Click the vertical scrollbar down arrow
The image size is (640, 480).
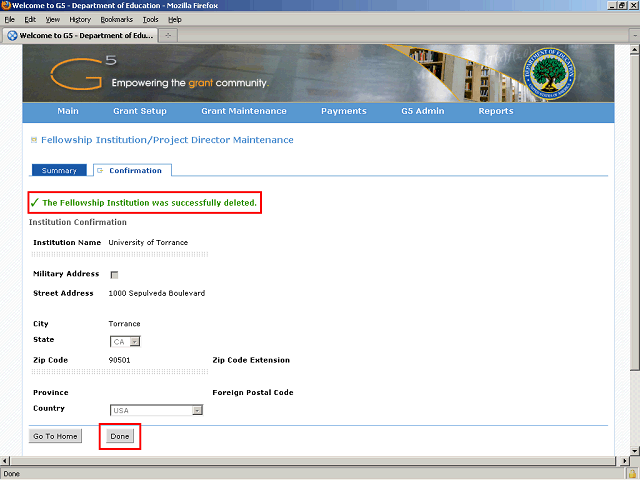point(634,451)
